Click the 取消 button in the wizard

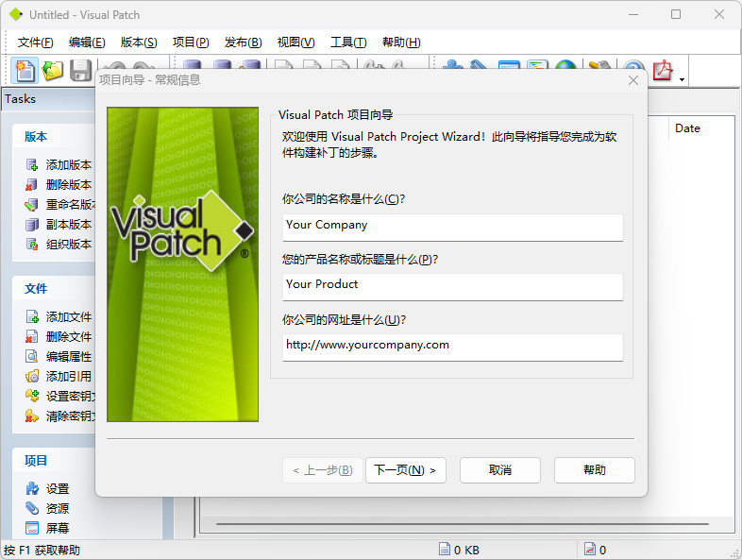[500, 470]
